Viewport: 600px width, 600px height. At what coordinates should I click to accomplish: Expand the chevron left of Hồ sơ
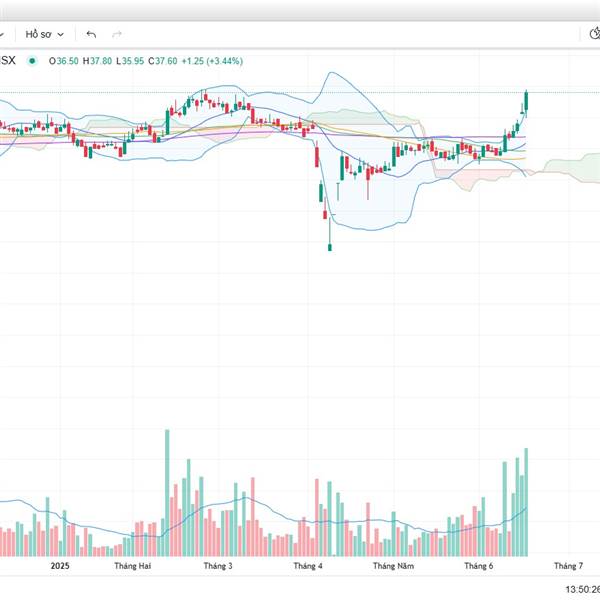tap(2, 34)
